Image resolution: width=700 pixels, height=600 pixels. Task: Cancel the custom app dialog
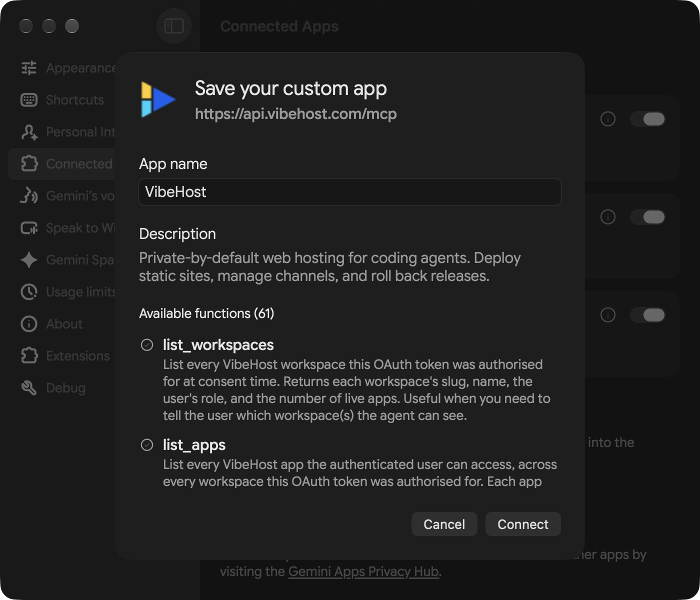tap(444, 524)
